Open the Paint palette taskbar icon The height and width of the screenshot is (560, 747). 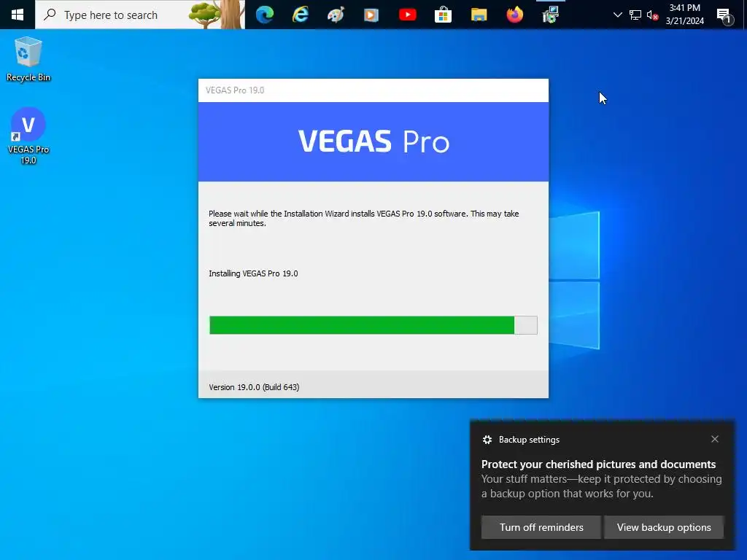click(336, 15)
